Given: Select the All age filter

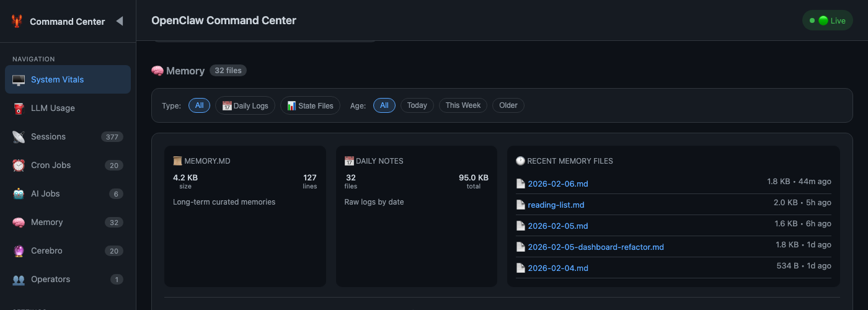Looking at the screenshot, I should (x=384, y=105).
